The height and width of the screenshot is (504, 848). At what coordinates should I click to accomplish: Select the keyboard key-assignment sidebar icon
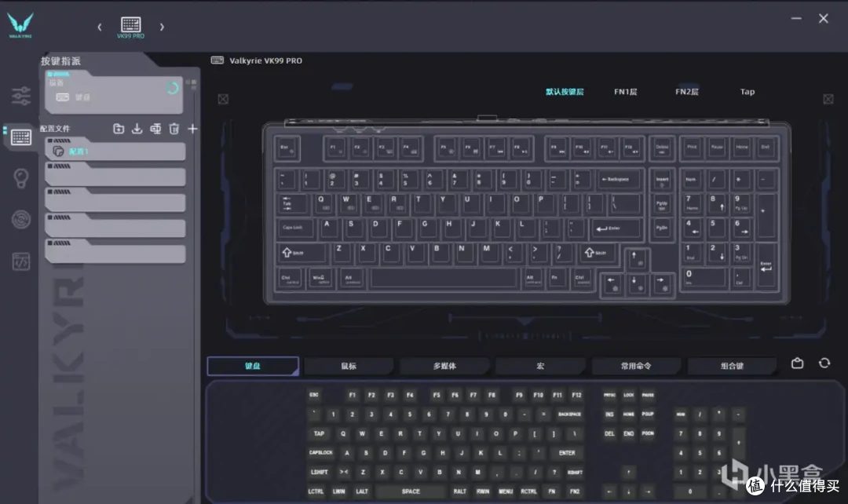(21, 137)
